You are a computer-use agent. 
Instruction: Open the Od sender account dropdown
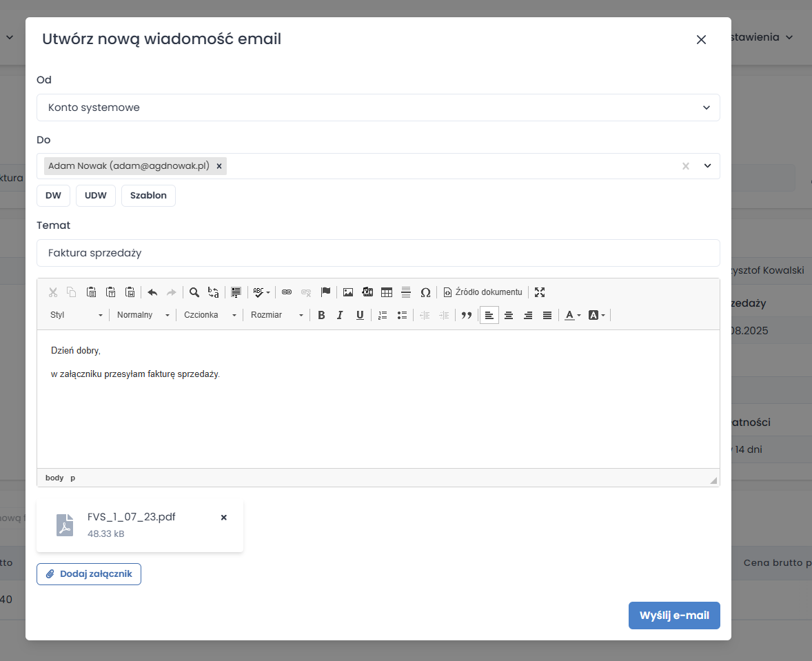(x=378, y=108)
